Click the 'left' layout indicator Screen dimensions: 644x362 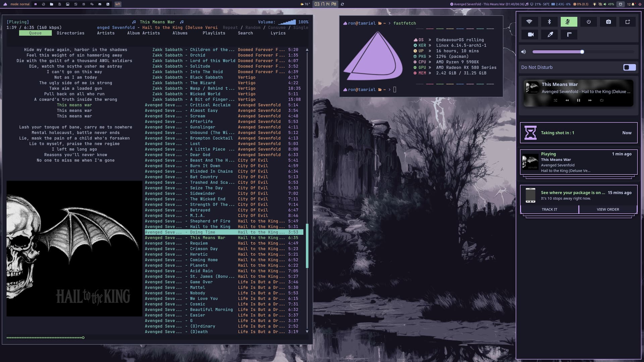point(118,4)
